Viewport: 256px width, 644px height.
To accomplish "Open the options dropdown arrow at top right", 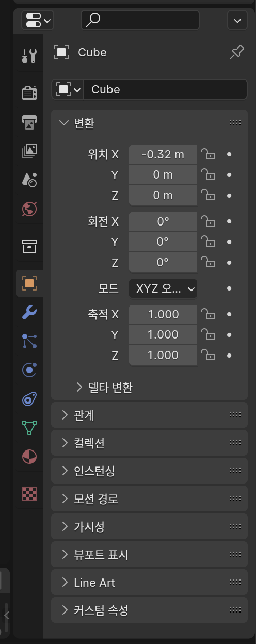I will [x=237, y=20].
